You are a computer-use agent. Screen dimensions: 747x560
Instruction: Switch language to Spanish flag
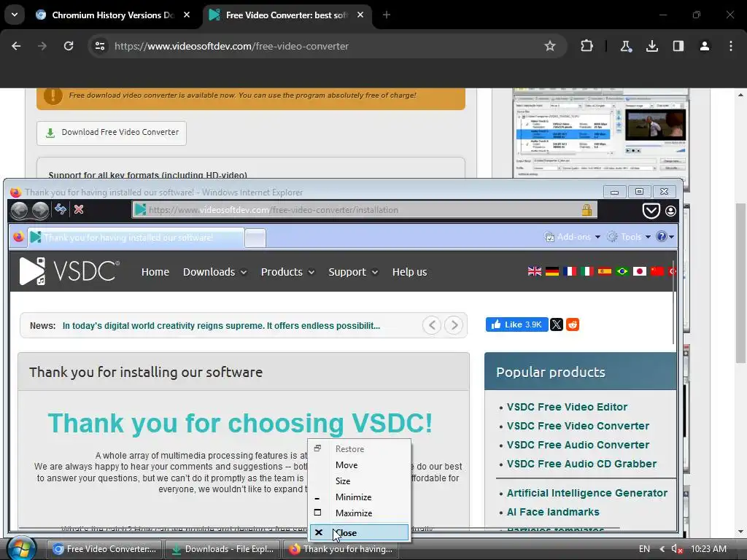click(x=605, y=271)
